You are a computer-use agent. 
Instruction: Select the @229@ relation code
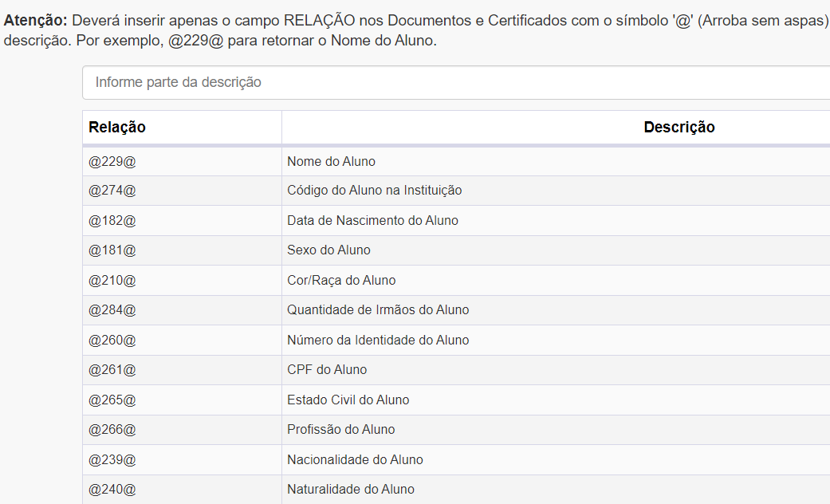[112, 161]
